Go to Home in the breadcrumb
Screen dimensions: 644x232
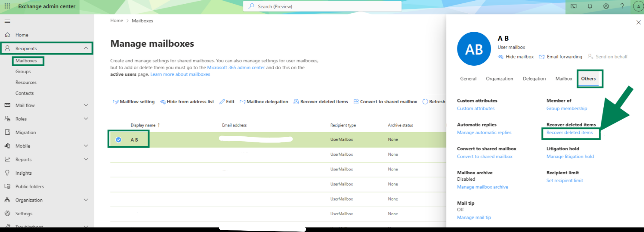(117, 21)
